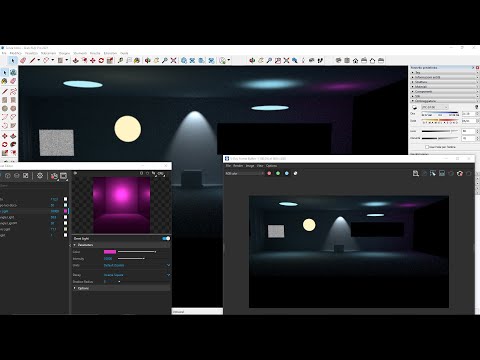Open dropdown arrow beside Line tool
The width and height of the screenshot is (480, 360).
pyautogui.click(x=38, y=60)
